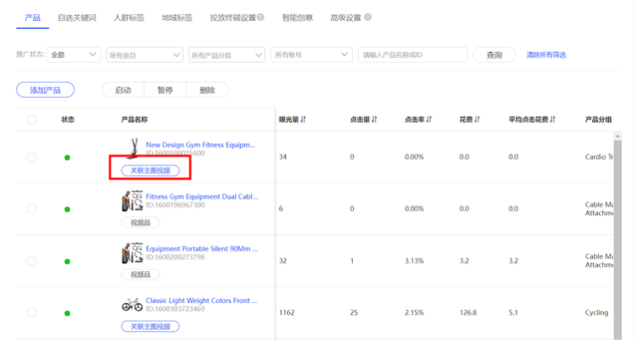The image size is (644, 344).
Task: Open Classic Light Weight bicycle thumbnail
Action: (131, 305)
